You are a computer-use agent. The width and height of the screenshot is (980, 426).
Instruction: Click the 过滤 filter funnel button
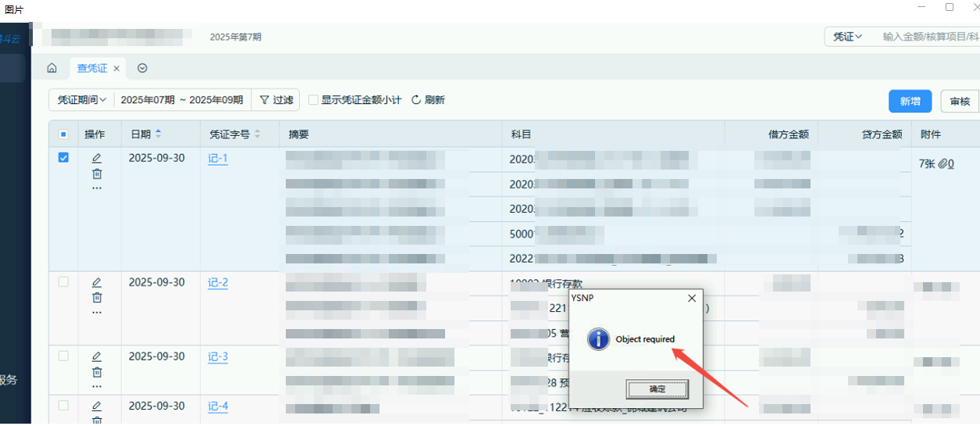point(276,100)
